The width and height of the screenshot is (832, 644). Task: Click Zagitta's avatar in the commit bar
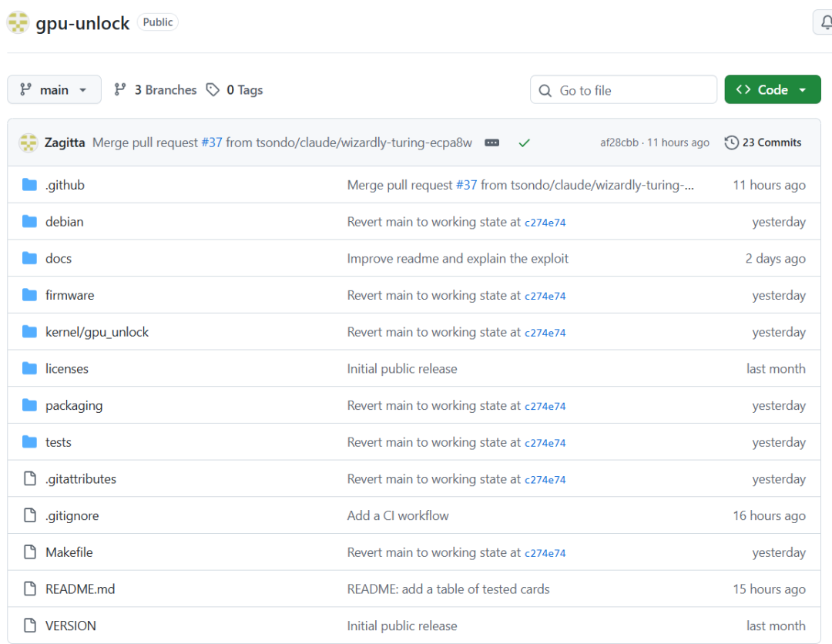click(x=29, y=143)
